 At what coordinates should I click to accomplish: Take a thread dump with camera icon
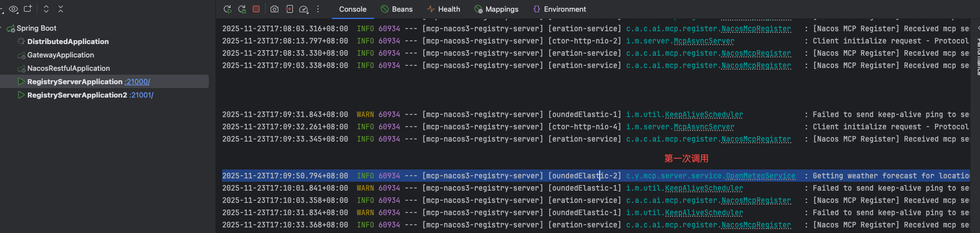click(275, 9)
